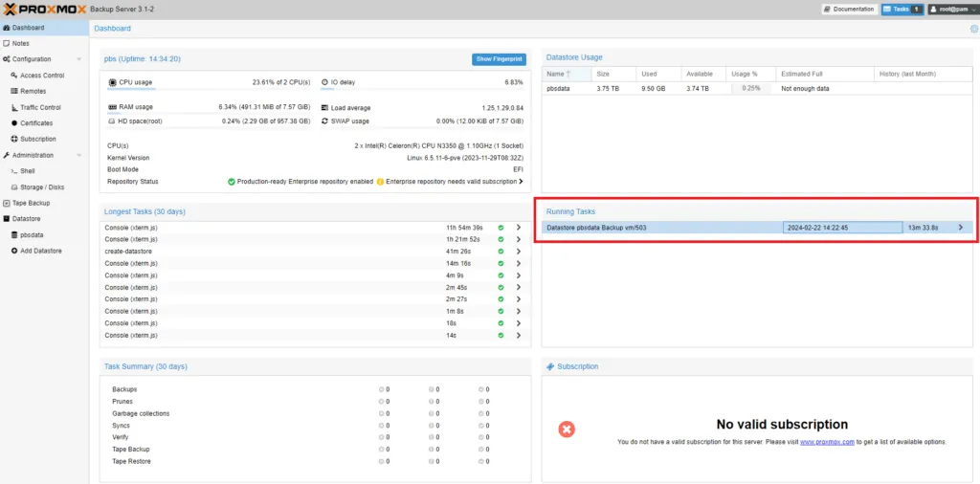Open the Remotes configuration page
980x484 pixels.
tap(33, 91)
